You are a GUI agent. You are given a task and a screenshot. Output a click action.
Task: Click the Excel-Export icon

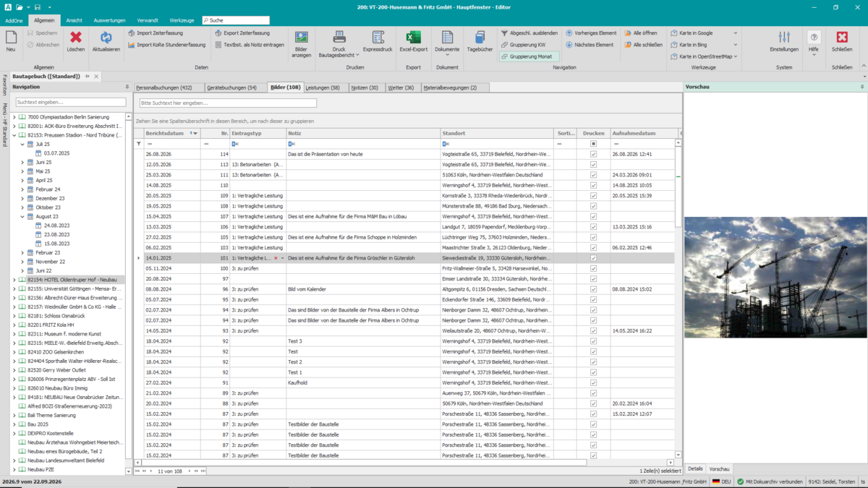point(413,38)
